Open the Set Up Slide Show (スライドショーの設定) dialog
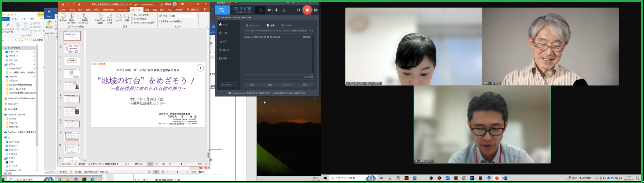This screenshot has height=183, width=644. 100,18
